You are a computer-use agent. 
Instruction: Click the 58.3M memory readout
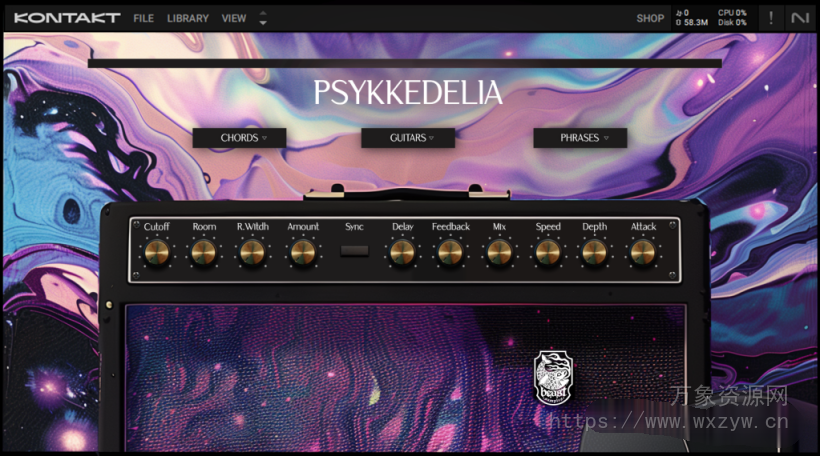tap(692, 22)
